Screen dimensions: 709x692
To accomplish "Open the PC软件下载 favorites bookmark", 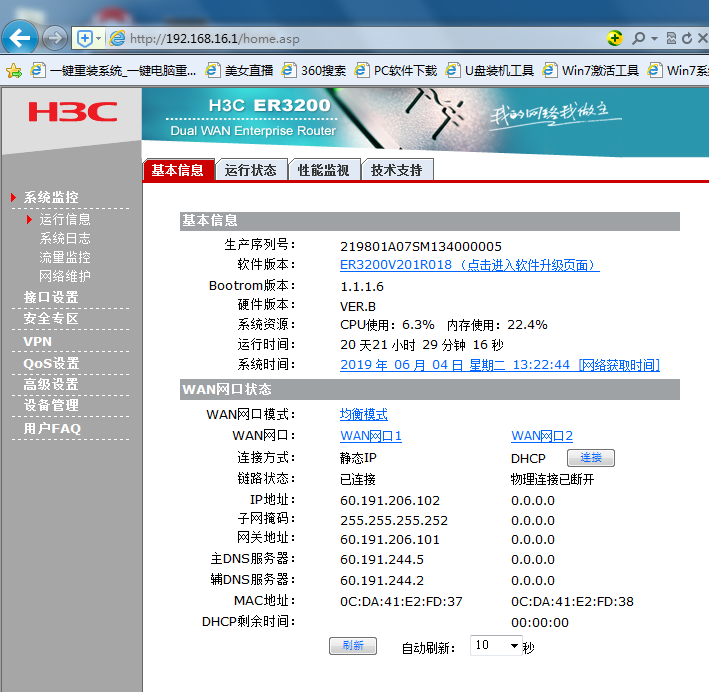I will pyautogui.click(x=396, y=71).
